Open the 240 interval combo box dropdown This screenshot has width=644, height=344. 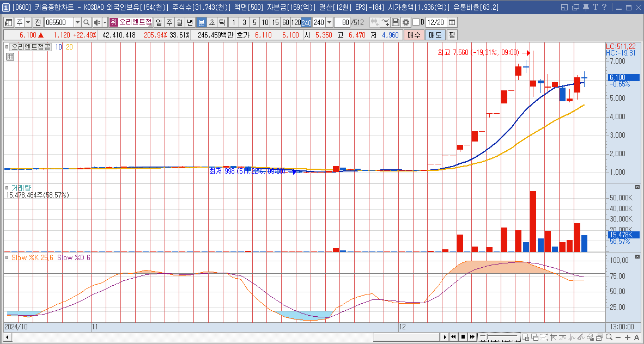coord(329,22)
